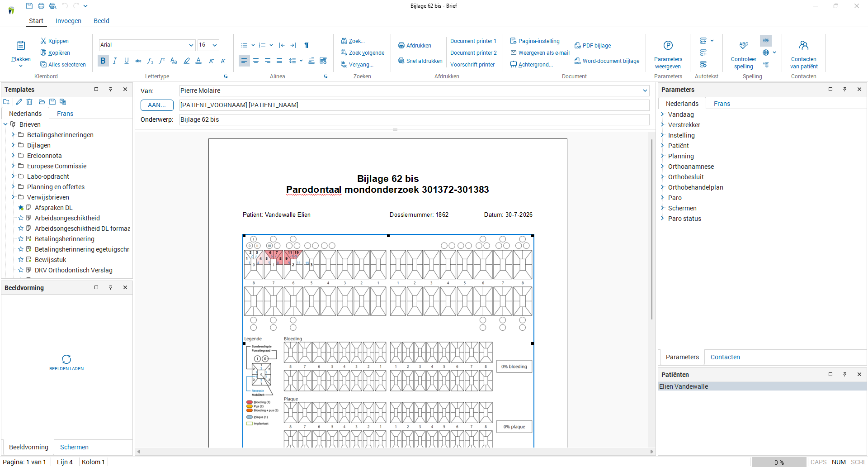Toggle favorite star for Bewijsstuk

coord(21,260)
